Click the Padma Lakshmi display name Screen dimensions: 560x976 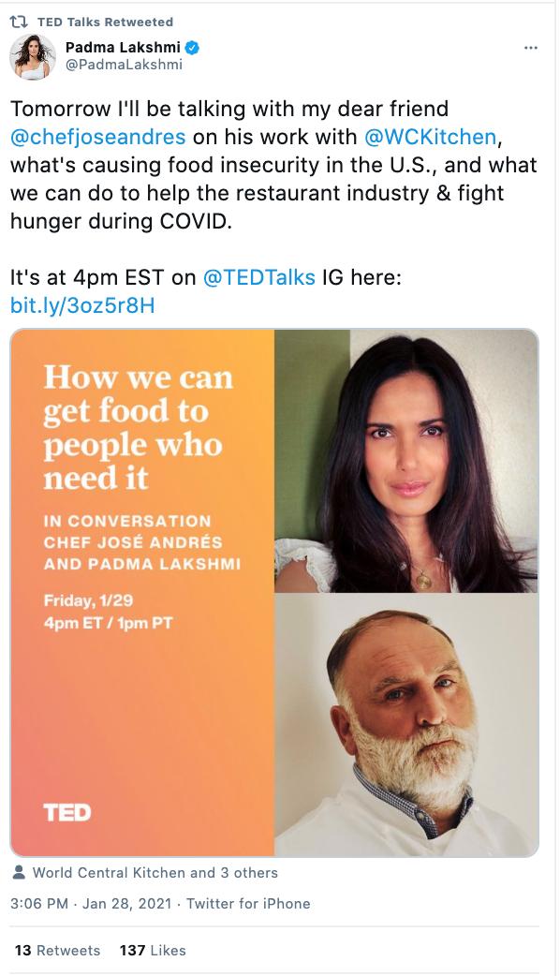(x=124, y=48)
